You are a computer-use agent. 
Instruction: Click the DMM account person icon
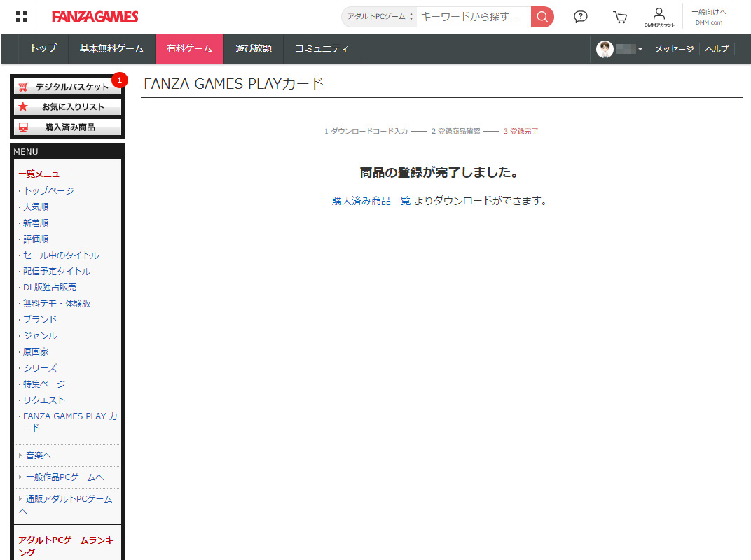(x=659, y=15)
